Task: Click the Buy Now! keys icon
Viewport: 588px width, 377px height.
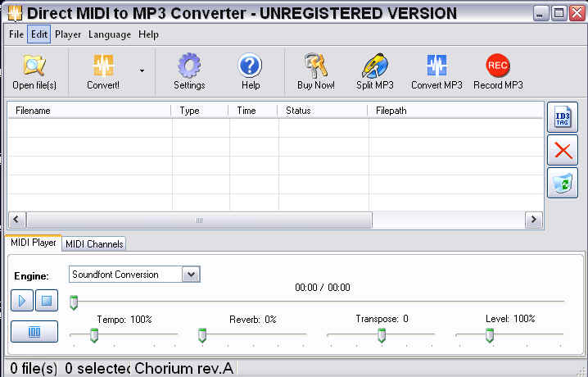Action: click(x=316, y=72)
